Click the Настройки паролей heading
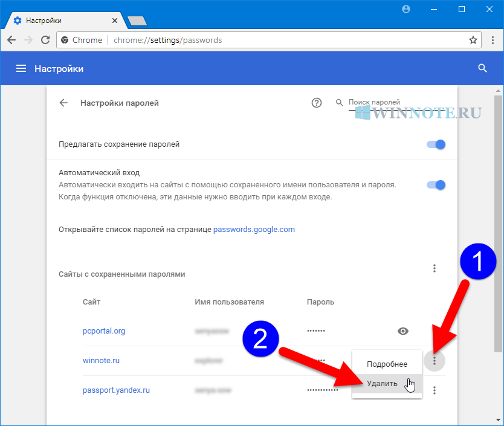Image resolution: width=504 pixels, height=426 pixels. [x=120, y=103]
